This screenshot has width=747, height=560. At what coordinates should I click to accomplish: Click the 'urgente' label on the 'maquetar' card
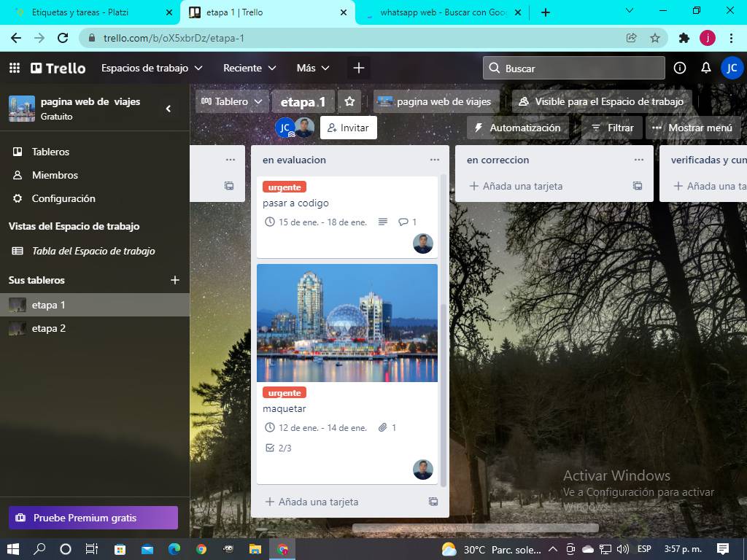[285, 393]
